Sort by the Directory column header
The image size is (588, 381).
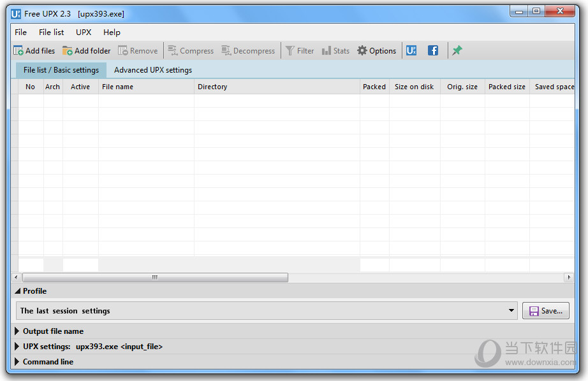277,87
